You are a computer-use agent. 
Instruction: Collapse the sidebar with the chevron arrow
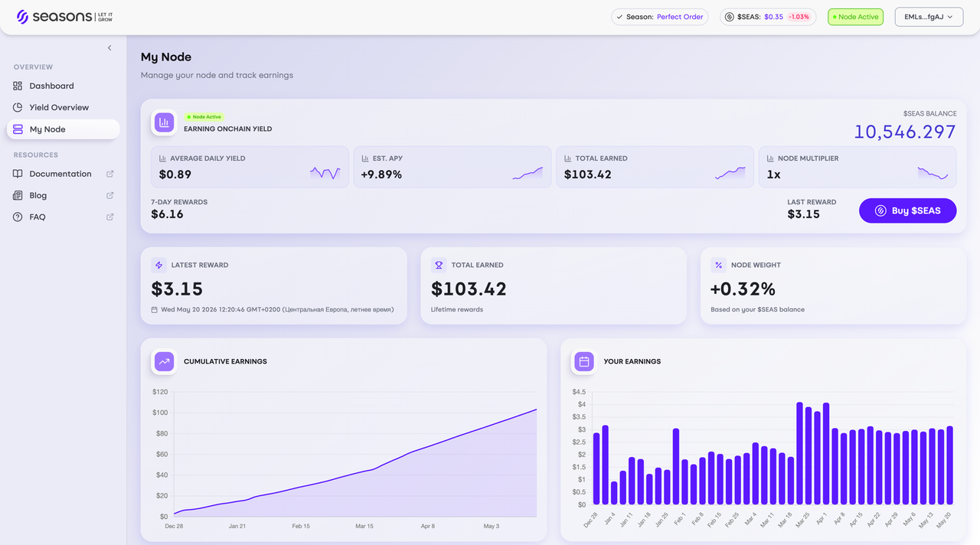click(109, 48)
